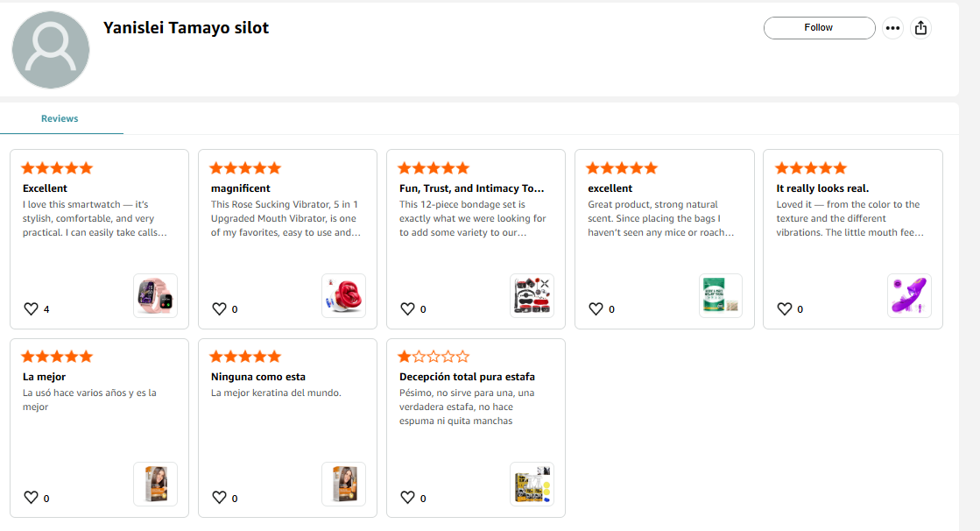
Task: Like the "It really looks real." review
Action: click(x=784, y=309)
